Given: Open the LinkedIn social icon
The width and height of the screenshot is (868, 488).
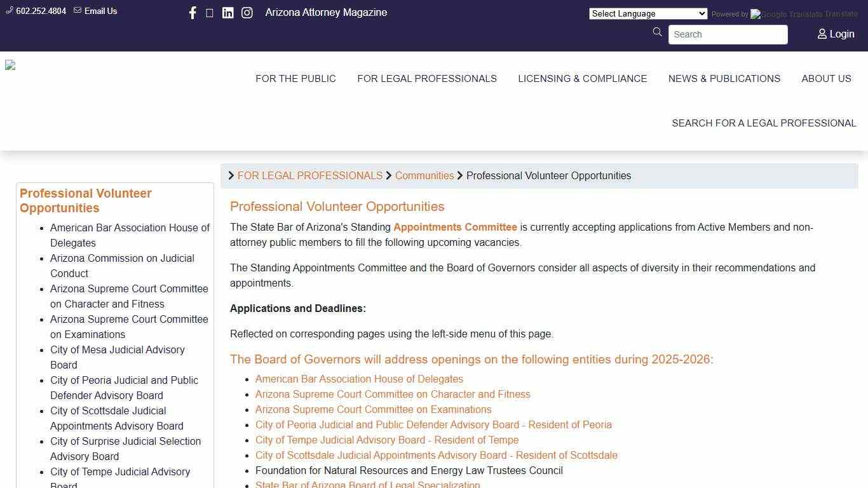Looking at the screenshot, I should click(x=227, y=13).
